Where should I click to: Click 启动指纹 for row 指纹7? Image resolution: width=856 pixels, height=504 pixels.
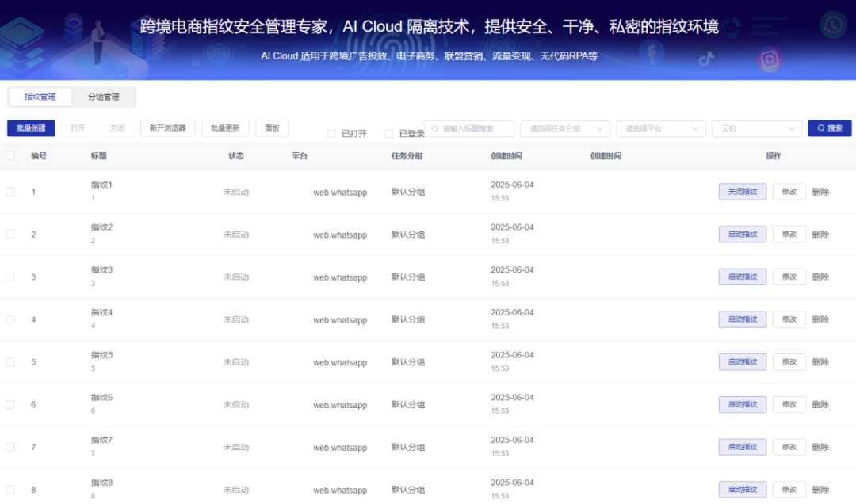click(x=743, y=447)
